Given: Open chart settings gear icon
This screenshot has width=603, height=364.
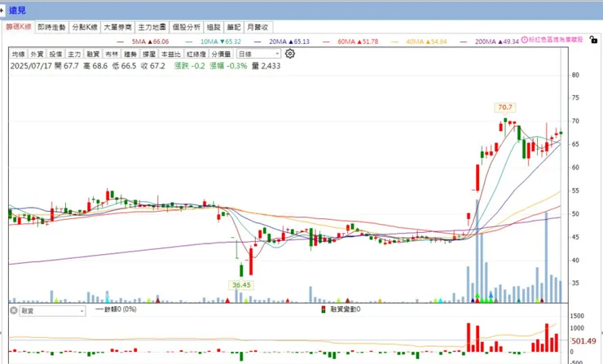Looking at the screenshot, I should pyautogui.click(x=290, y=54).
